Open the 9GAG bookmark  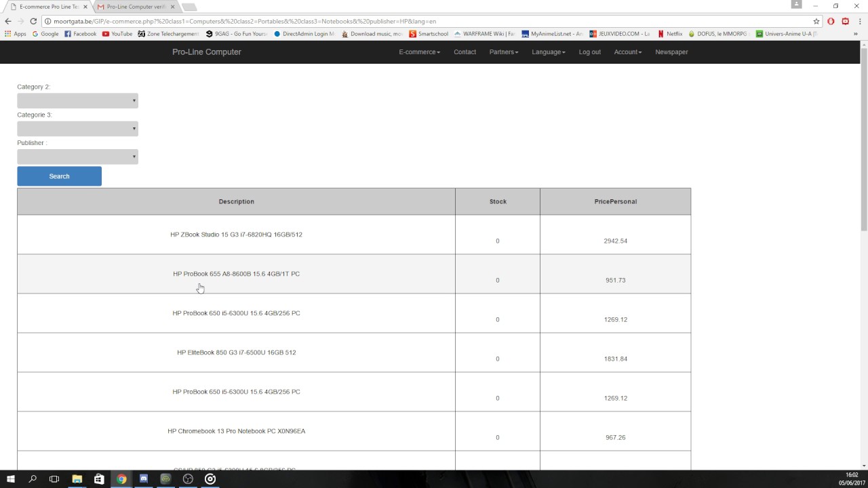(x=237, y=34)
